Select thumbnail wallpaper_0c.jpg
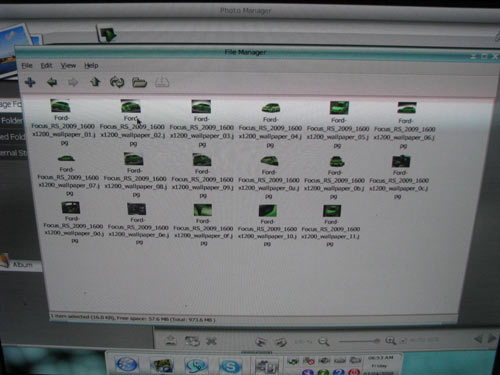500x375 pixels. click(401, 162)
